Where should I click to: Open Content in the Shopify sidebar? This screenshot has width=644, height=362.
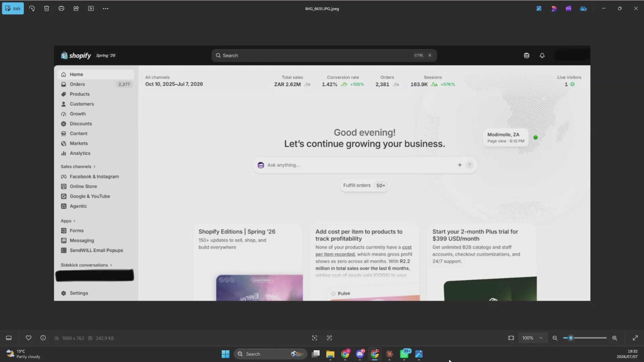[x=96, y=133]
